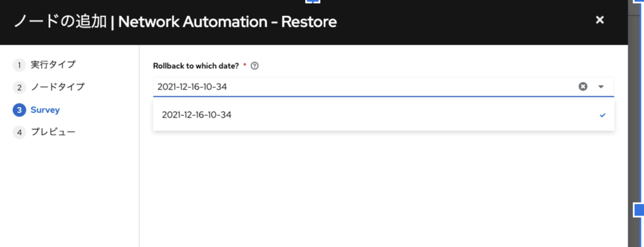Select the 2021-12-16-10-34 option in the list

383,114
